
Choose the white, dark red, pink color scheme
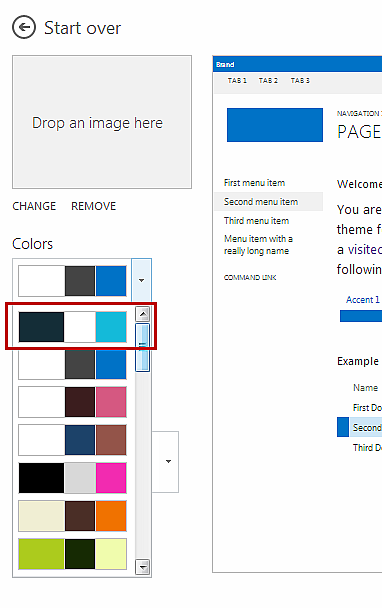pyautogui.click(x=73, y=402)
